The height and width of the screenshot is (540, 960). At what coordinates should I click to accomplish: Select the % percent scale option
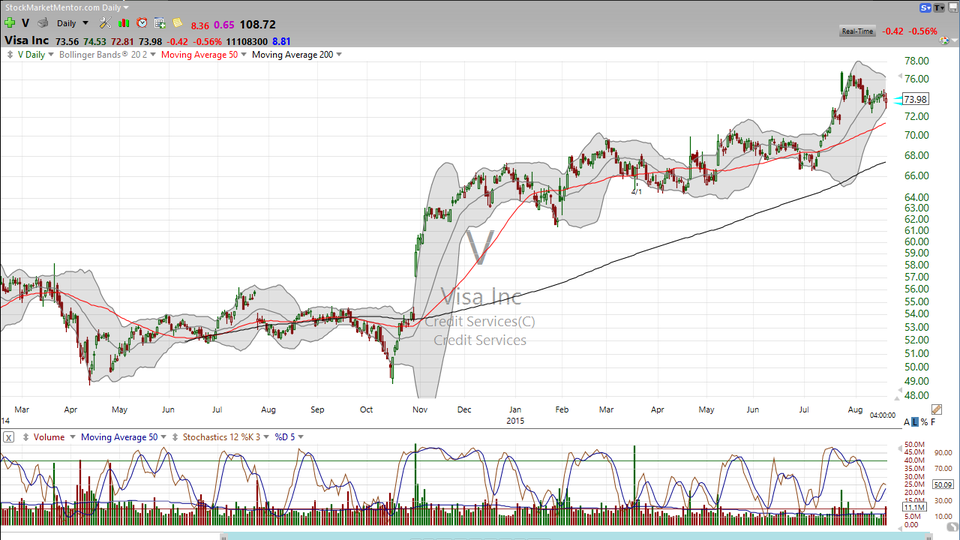click(x=924, y=422)
